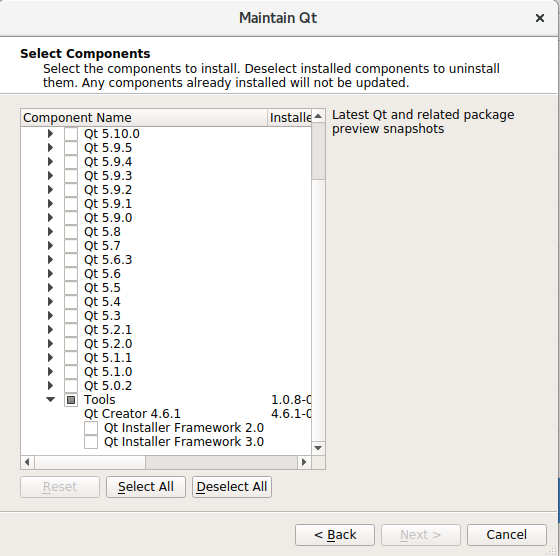Go back with the < Back button
Viewport: 560px width, 556px height.
(x=335, y=535)
